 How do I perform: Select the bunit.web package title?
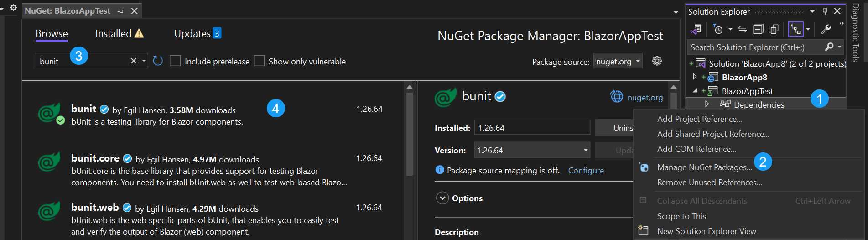tap(95, 207)
